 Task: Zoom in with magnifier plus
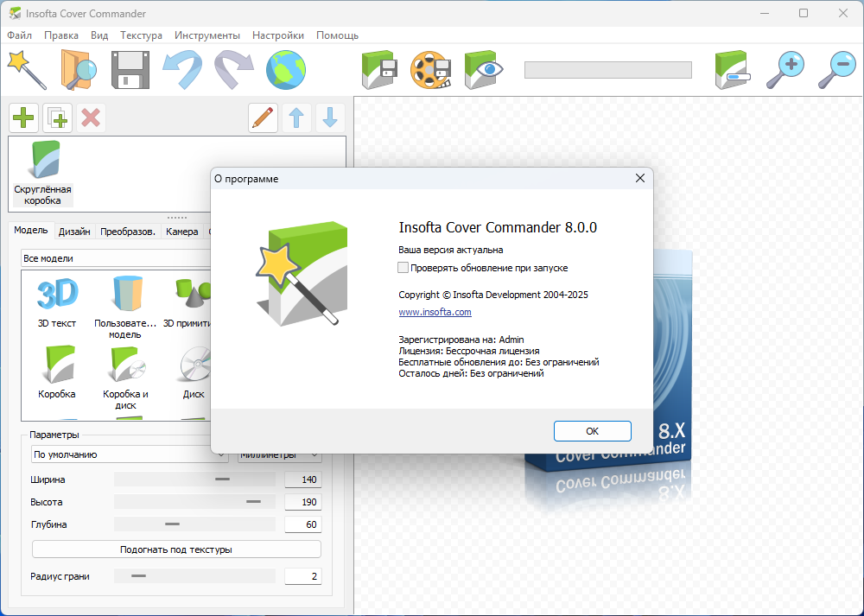[785, 69]
